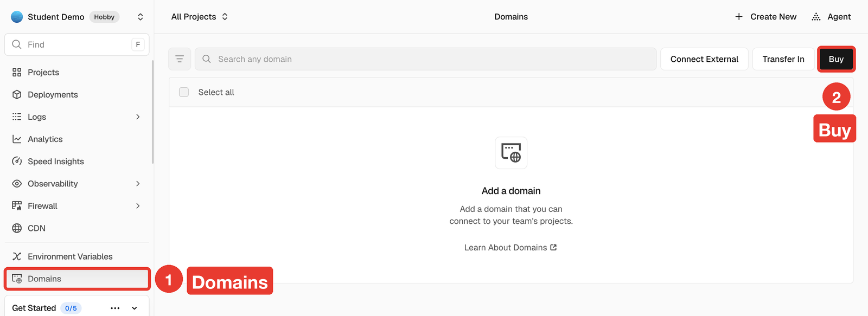The image size is (868, 316).
Task: Click the sidebar vertical scrollbar
Action: point(153,111)
